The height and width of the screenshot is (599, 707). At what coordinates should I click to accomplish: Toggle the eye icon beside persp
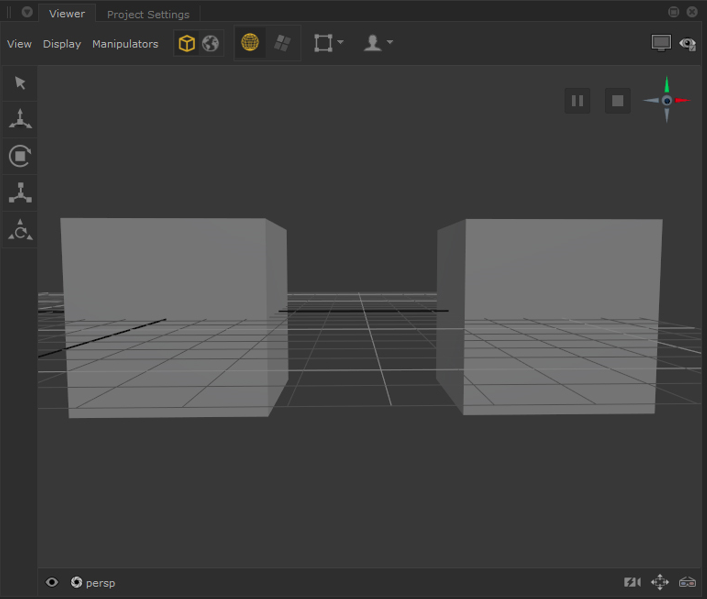coord(52,582)
